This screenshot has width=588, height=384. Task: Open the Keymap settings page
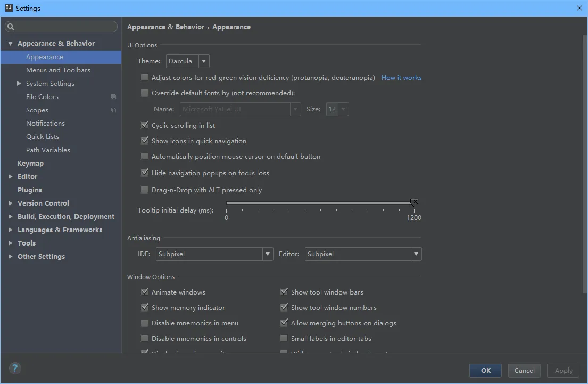tap(30, 164)
